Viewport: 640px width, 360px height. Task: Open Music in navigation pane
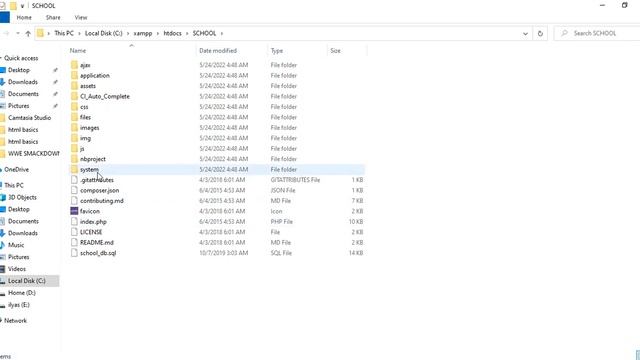pos(16,245)
